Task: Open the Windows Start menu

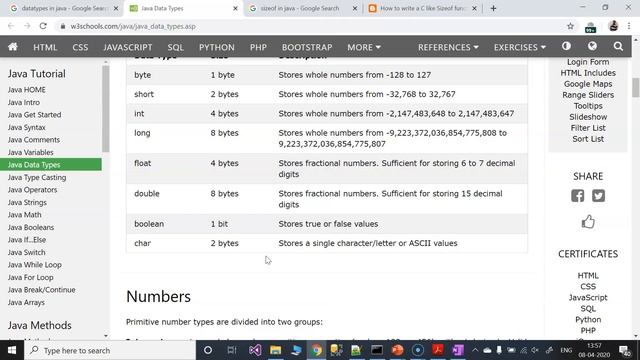Action: (x=12, y=350)
